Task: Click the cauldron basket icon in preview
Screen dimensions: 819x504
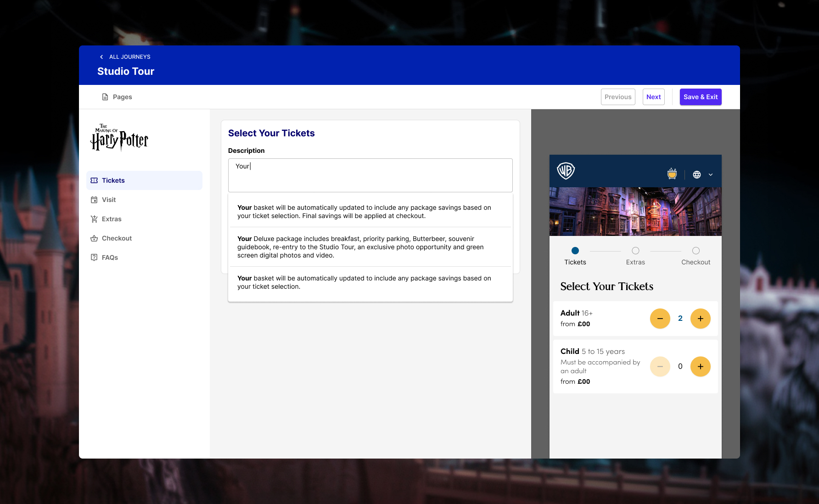Action: 672,174
